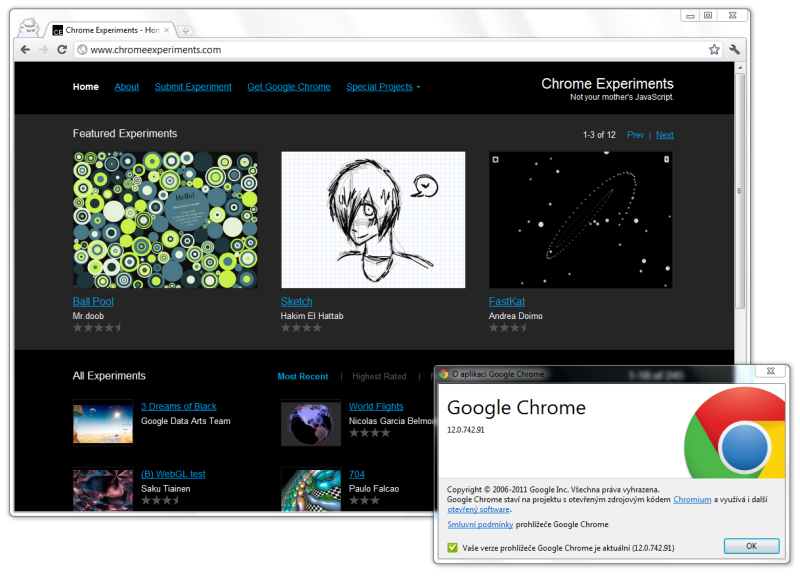Screen dimensions: 800x577
Task: Open a new tab with the plus button
Action: 185,31
